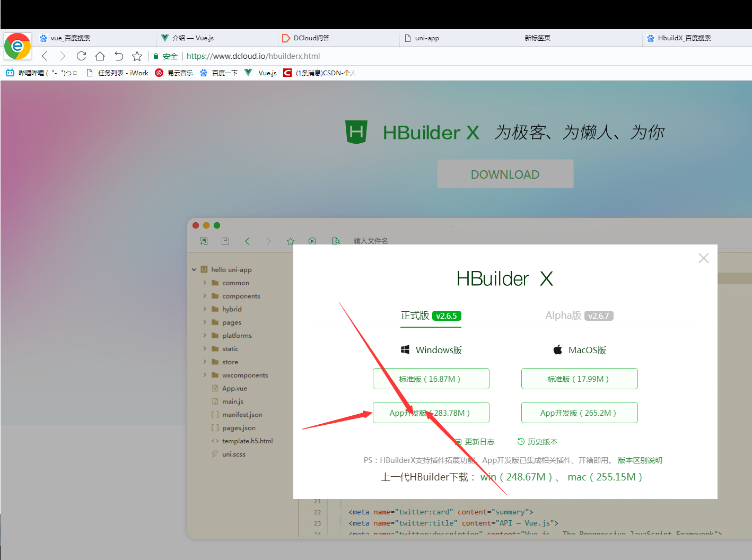Click the DOWNLOAD button
752x560 pixels.
[x=504, y=173]
